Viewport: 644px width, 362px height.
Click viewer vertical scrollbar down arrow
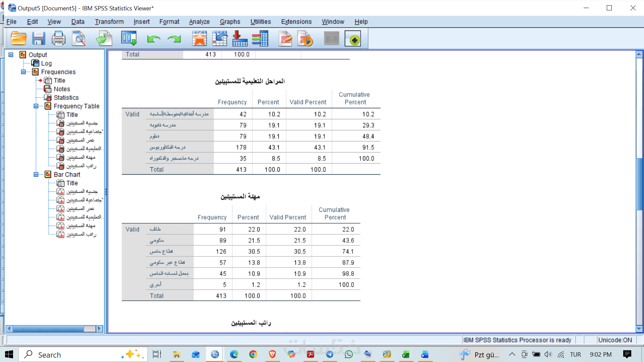(639, 329)
